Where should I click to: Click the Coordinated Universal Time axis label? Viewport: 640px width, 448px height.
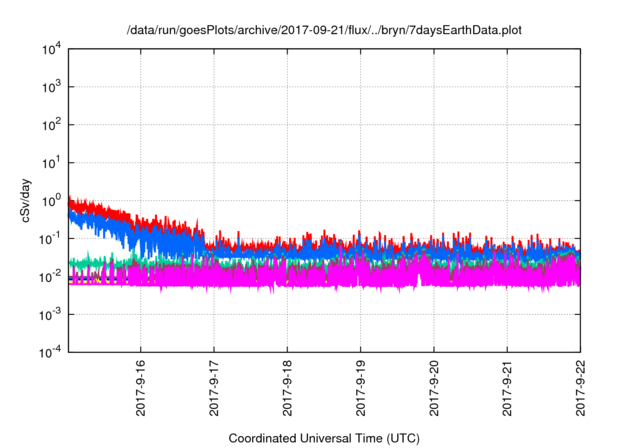pos(324,438)
